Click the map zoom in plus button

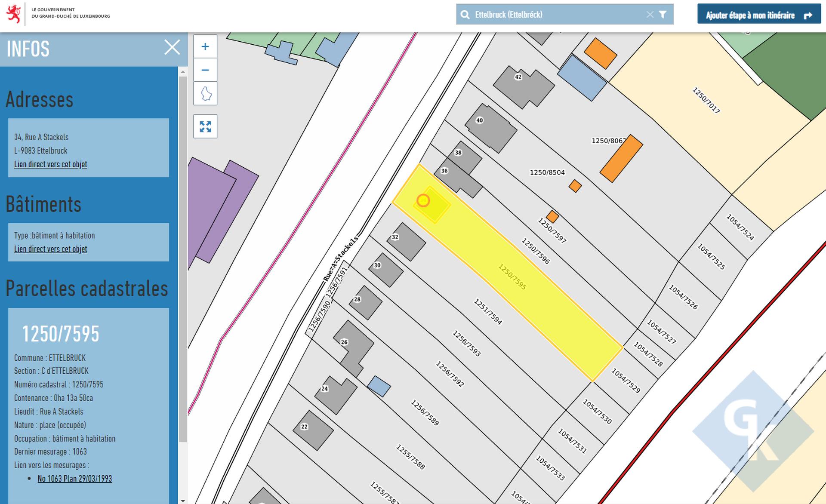click(x=205, y=46)
